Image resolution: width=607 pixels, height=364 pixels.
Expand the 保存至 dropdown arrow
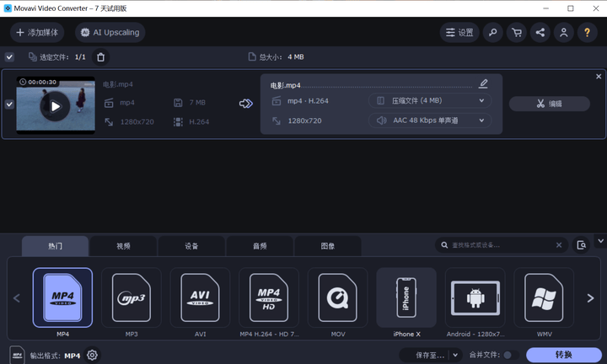click(455, 355)
